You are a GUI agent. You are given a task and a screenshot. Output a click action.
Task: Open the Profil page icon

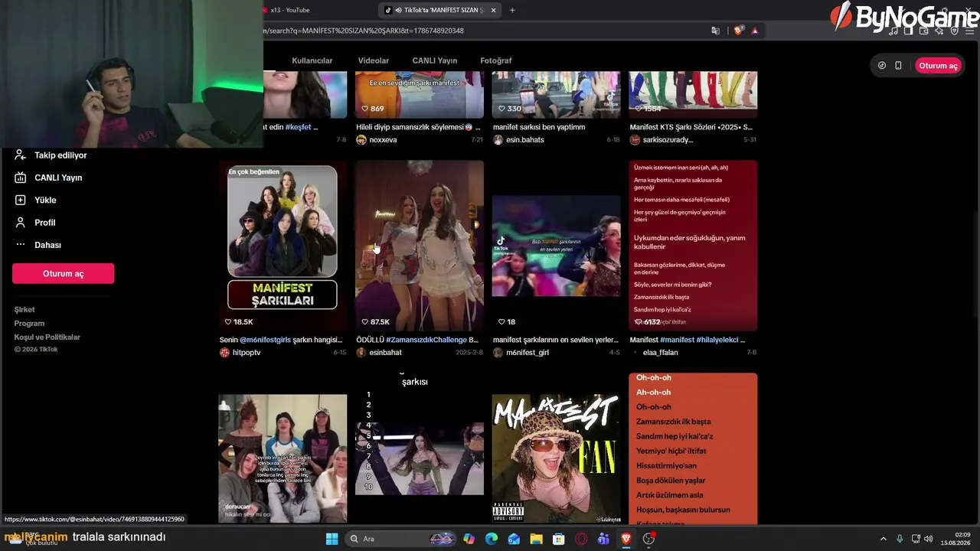click(x=21, y=222)
